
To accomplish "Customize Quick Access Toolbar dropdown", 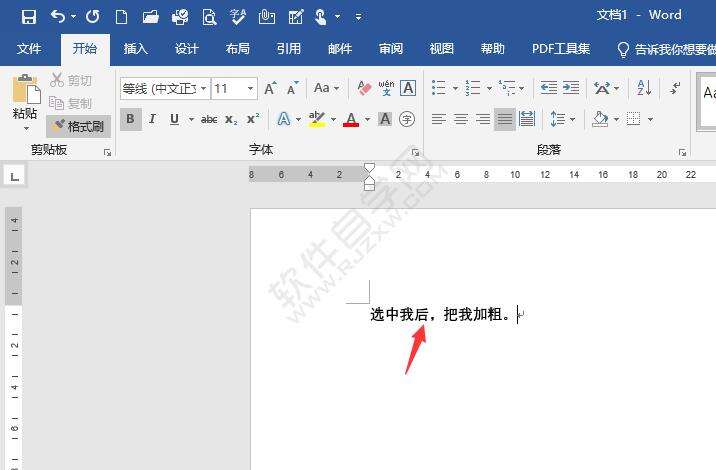I will coord(358,17).
